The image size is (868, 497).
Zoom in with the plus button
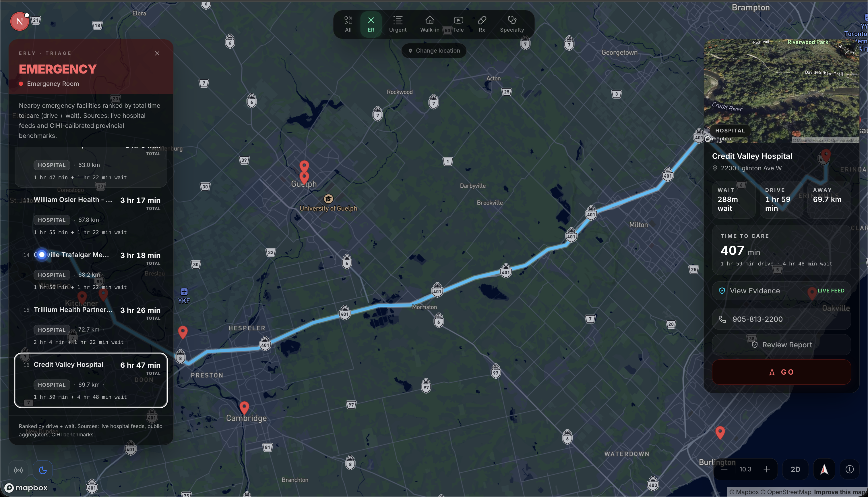coord(767,469)
